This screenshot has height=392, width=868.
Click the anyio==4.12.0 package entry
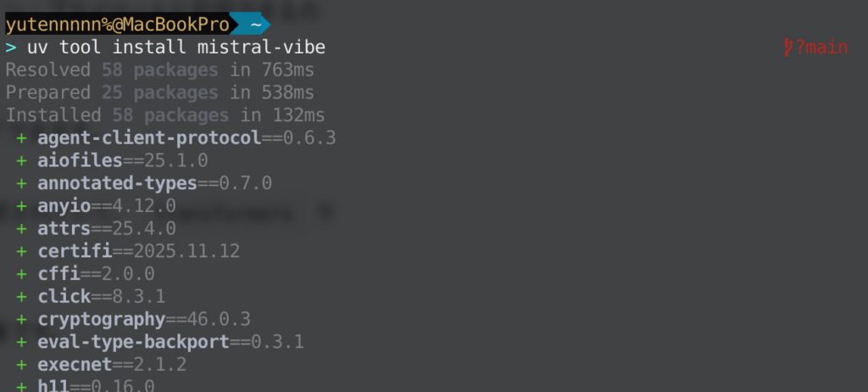[107, 205]
